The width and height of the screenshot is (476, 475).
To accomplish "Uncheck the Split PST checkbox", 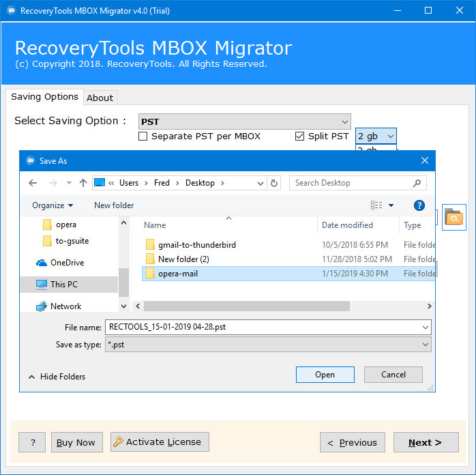I will pos(299,136).
